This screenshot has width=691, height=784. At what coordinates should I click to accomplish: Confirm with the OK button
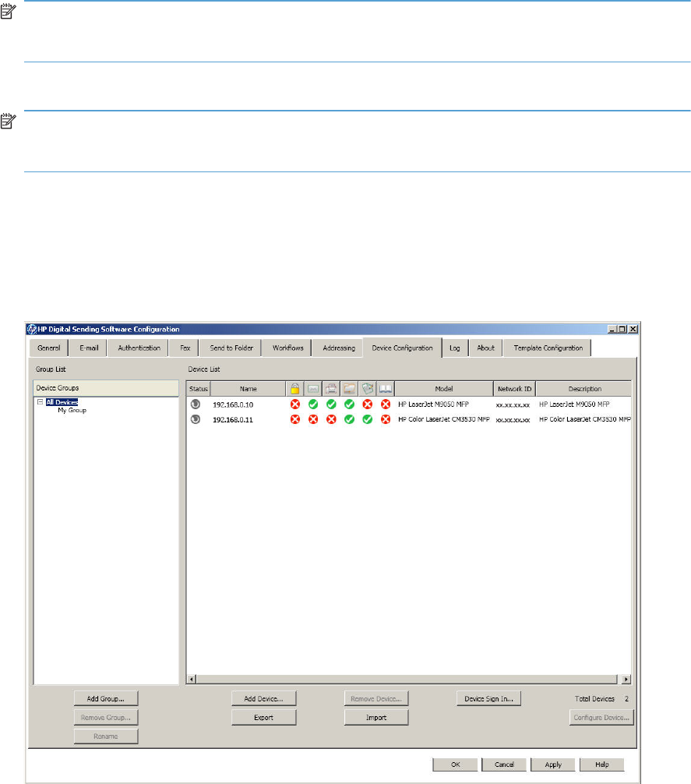coord(455,765)
